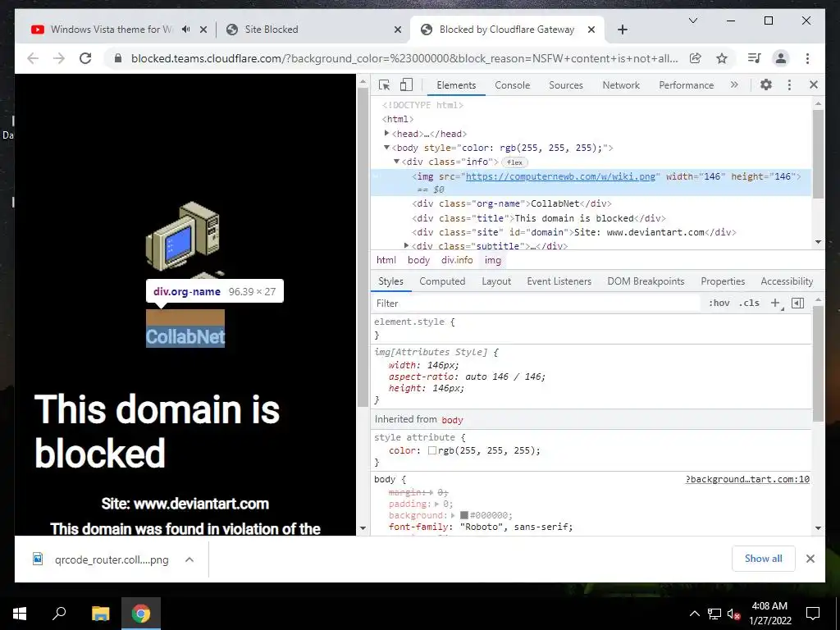The height and width of the screenshot is (630, 840).
Task: Click the browser Back arrow
Action: pos(33,58)
